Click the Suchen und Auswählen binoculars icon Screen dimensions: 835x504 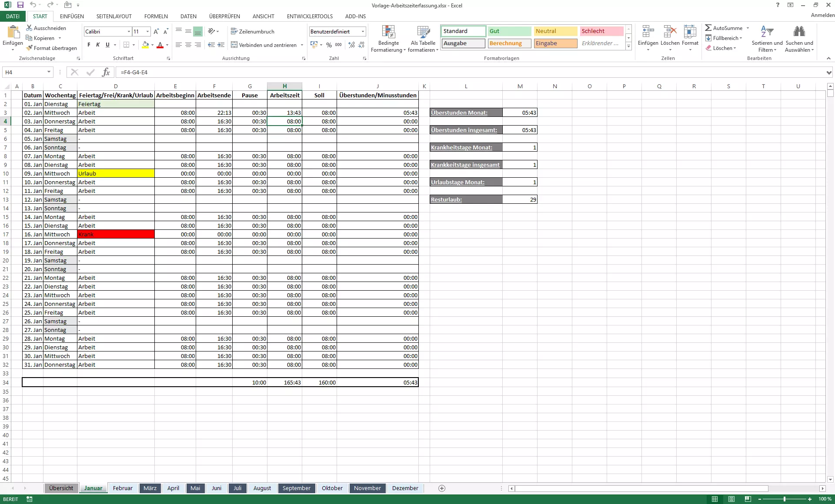tap(799, 32)
